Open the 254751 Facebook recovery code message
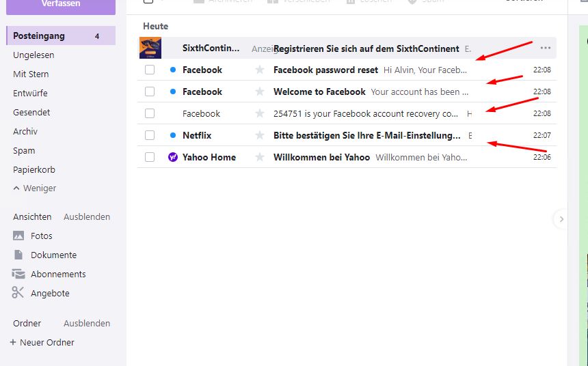Screen dimensions: 588x366 pyautogui.click(x=366, y=113)
